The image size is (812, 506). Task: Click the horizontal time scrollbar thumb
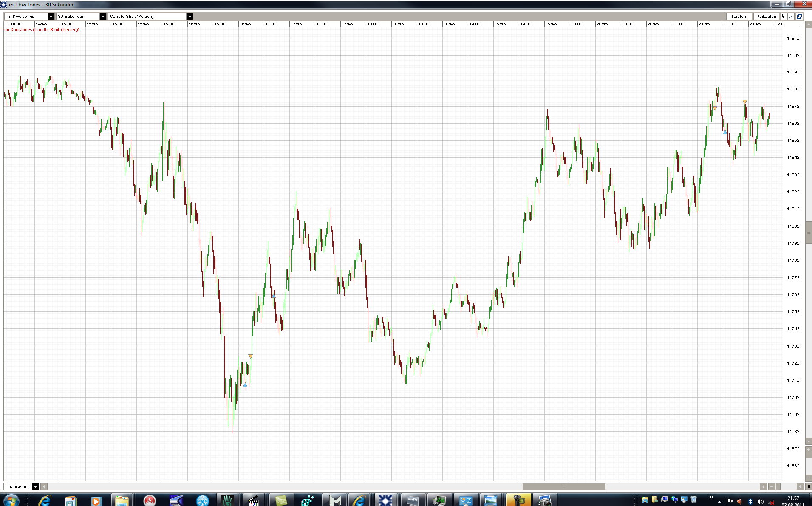[x=564, y=486]
